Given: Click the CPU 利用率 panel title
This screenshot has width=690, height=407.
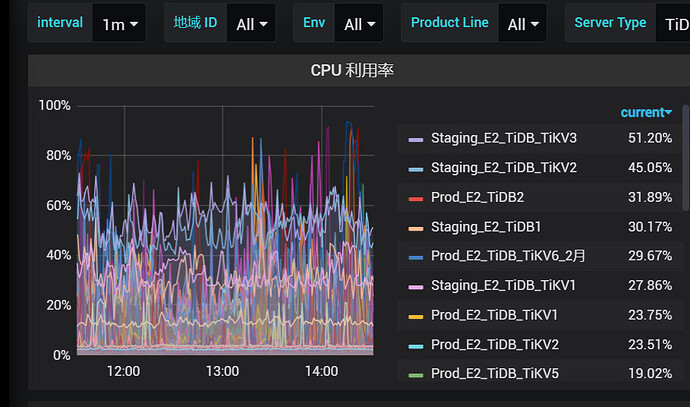Looking at the screenshot, I should (x=352, y=70).
